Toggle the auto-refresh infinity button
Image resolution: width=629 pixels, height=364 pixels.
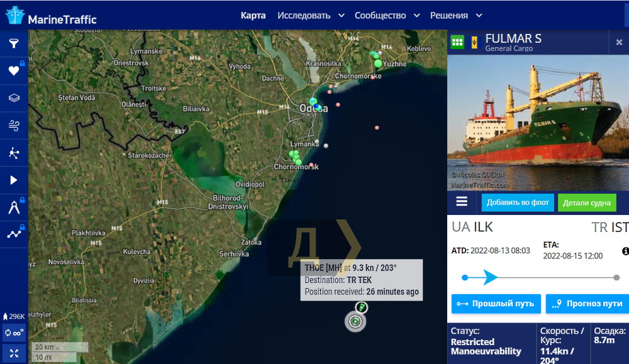pos(14,333)
